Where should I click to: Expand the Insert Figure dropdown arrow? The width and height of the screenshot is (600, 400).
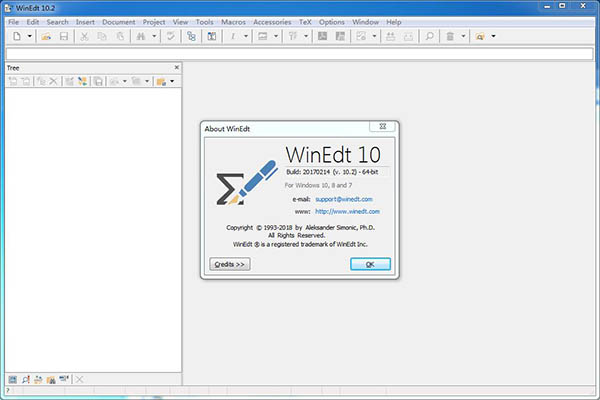pyautogui.click(x=276, y=36)
